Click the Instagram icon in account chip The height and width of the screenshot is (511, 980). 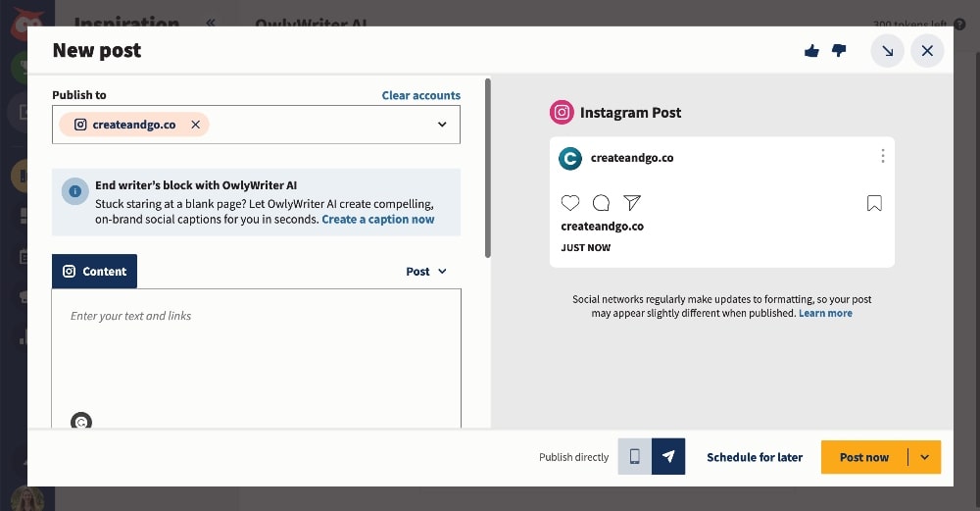80,125
